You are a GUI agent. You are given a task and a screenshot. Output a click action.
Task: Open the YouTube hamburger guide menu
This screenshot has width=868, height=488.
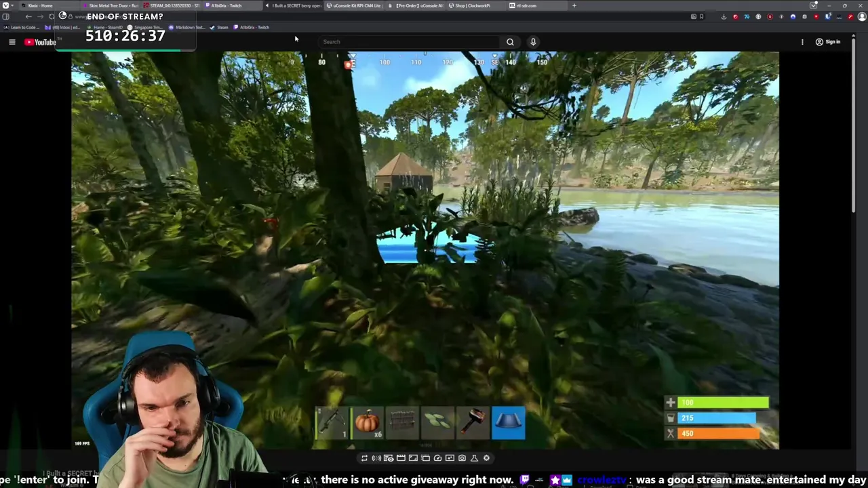click(12, 42)
